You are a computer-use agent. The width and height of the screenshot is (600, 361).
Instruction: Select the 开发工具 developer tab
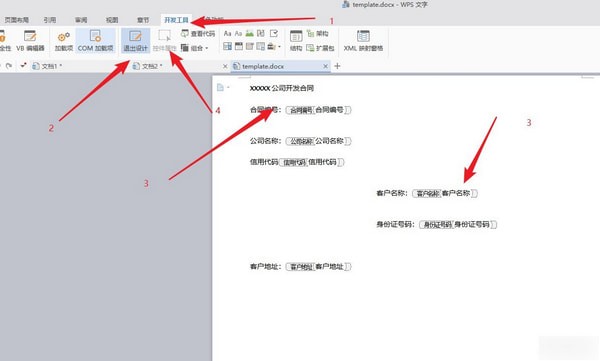click(176, 20)
